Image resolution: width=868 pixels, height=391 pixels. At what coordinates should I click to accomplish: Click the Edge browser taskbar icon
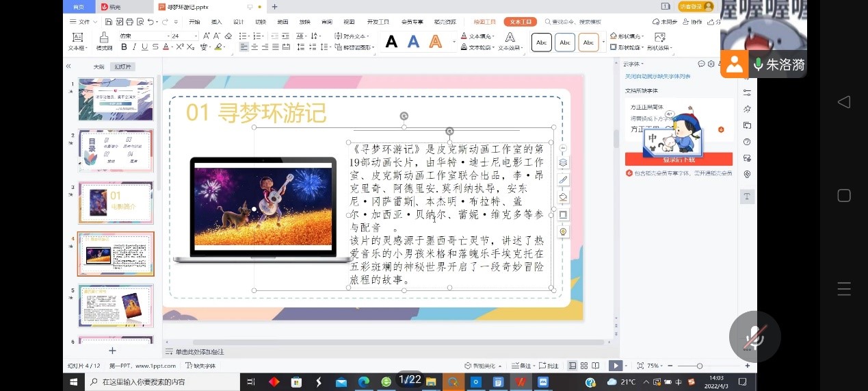364,381
